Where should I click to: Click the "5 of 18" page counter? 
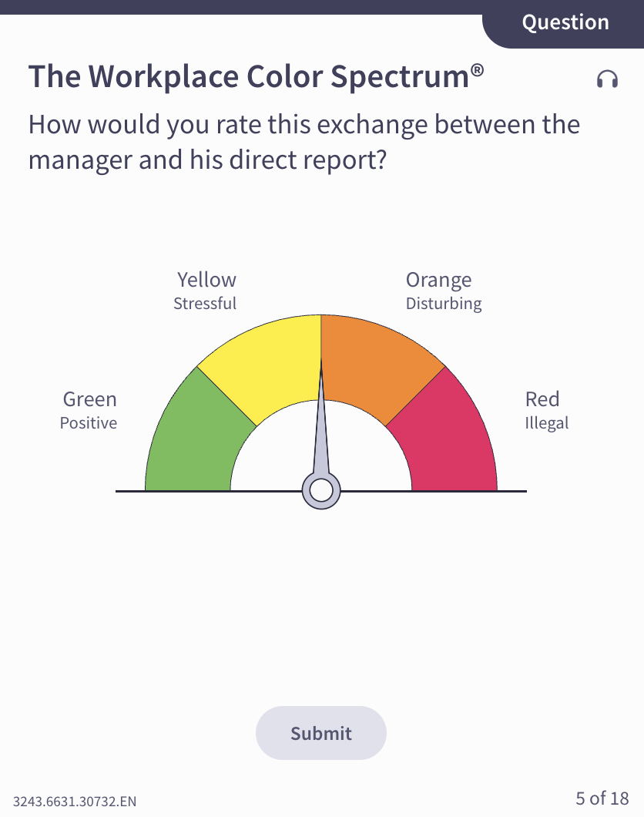click(602, 798)
